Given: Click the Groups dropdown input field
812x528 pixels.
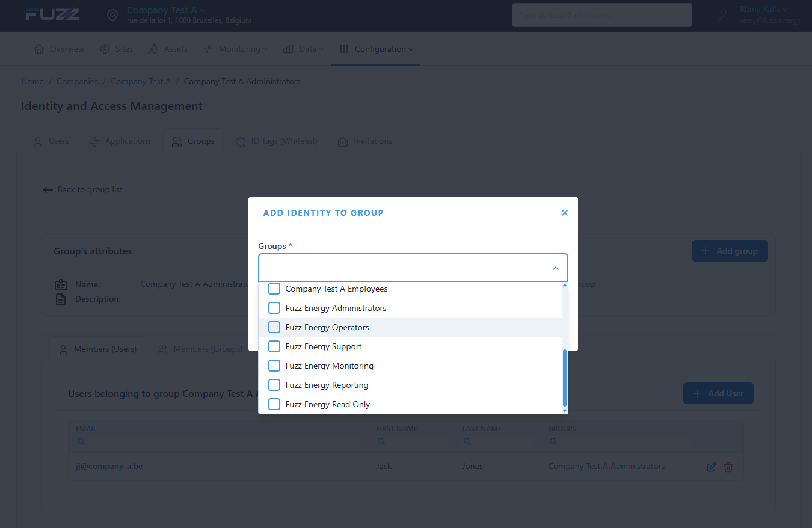Looking at the screenshot, I should [x=413, y=268].
